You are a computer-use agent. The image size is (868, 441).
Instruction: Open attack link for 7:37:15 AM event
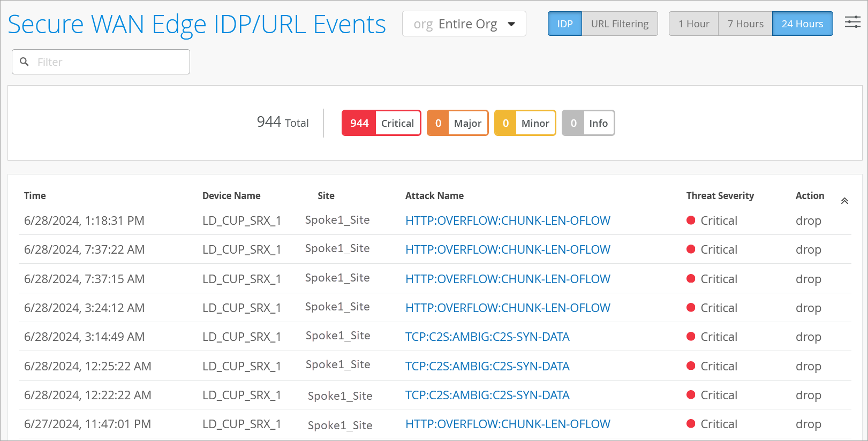[x=508, y=279]
